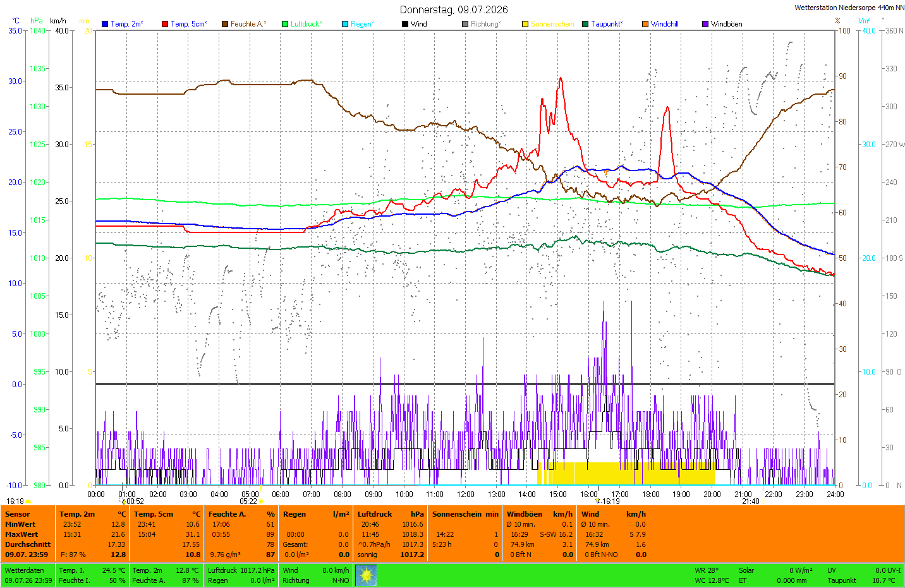
Task: Click the black Wind legend square
Action: 405,24
